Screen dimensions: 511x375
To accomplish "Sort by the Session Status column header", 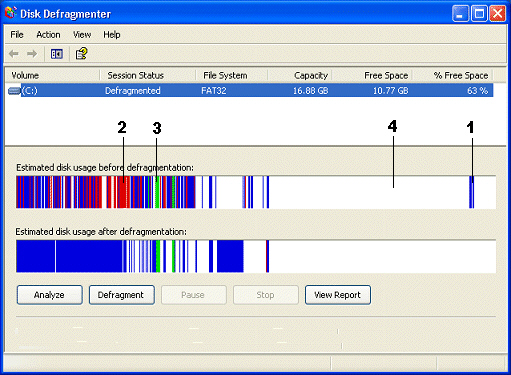I will pyautogui.click(x=148, y=75).
